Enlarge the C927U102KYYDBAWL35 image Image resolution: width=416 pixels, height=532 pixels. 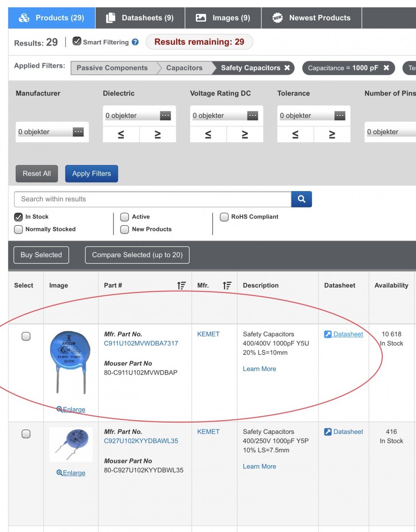tap(71, 473)
